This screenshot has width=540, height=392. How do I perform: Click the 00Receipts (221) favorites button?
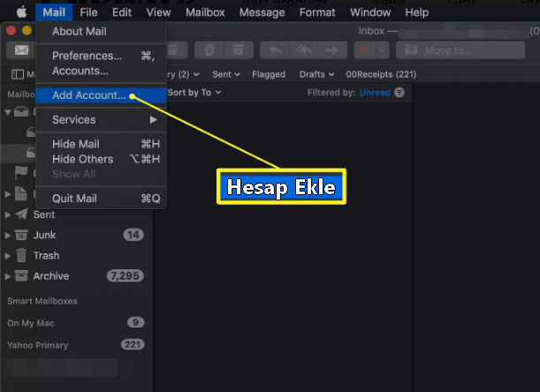point(381,74)
